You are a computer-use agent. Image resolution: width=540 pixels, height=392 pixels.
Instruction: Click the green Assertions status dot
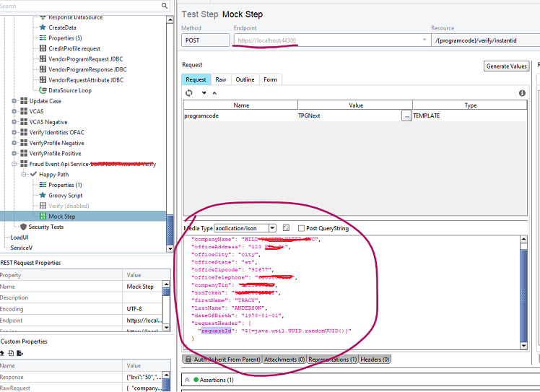[x=196, y=380]
